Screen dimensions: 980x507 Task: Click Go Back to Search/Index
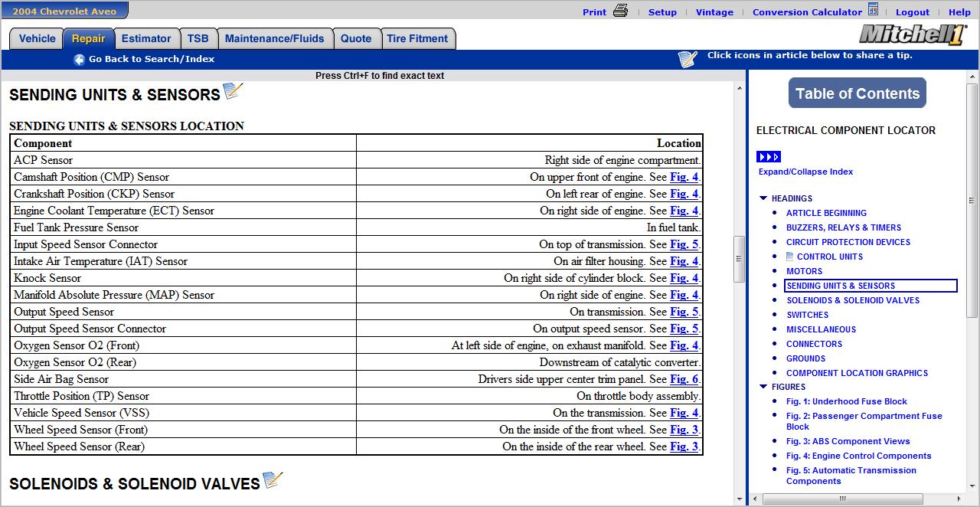(x=152, y=59)
